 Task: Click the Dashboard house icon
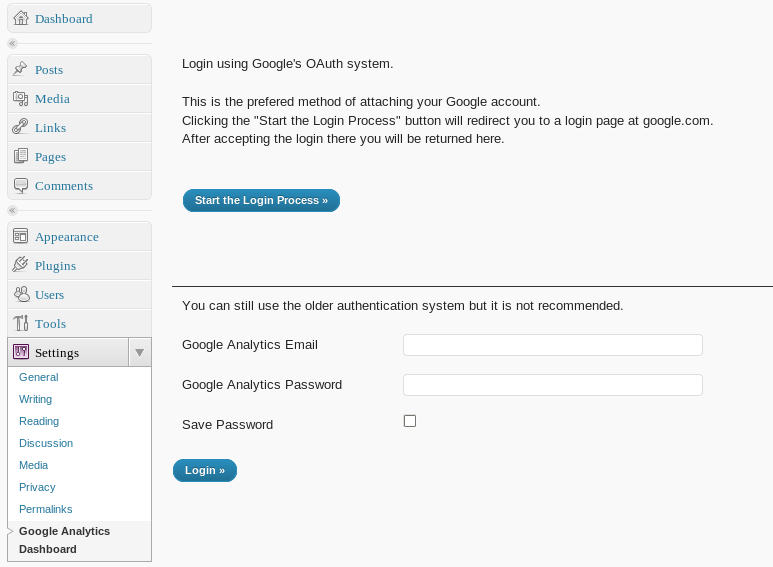click(21, 18)
